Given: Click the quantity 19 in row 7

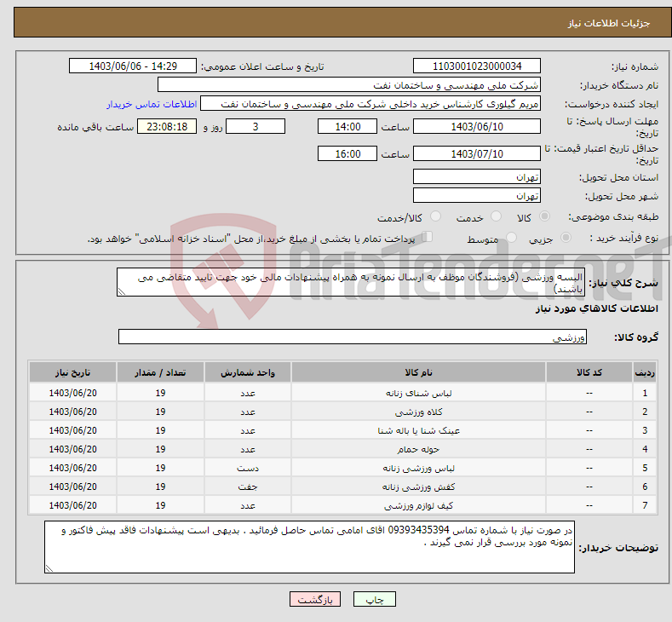Looking at the screenshot, I should pos(160,505).
